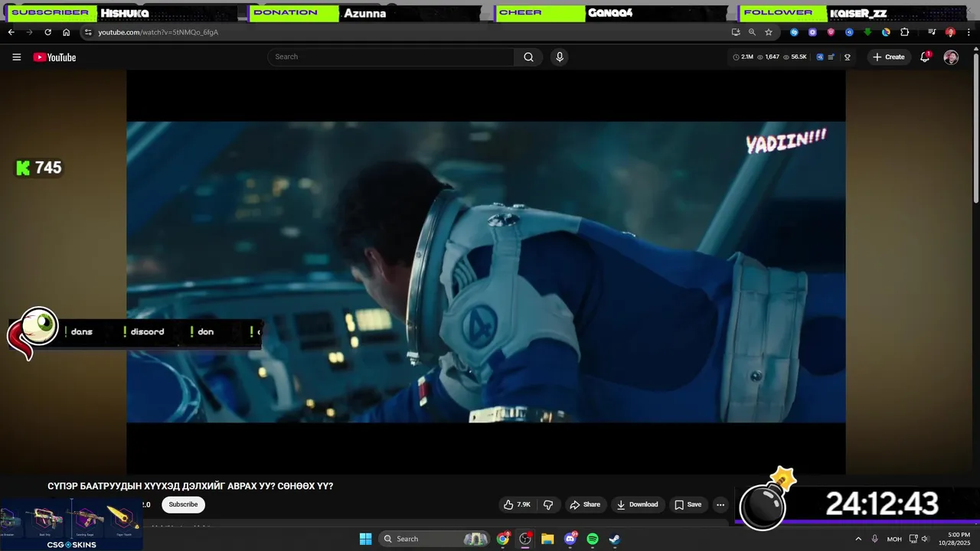Open YouTube notifications bell
Viewport: 980px width, 551px height.
[x=925, y=57]
